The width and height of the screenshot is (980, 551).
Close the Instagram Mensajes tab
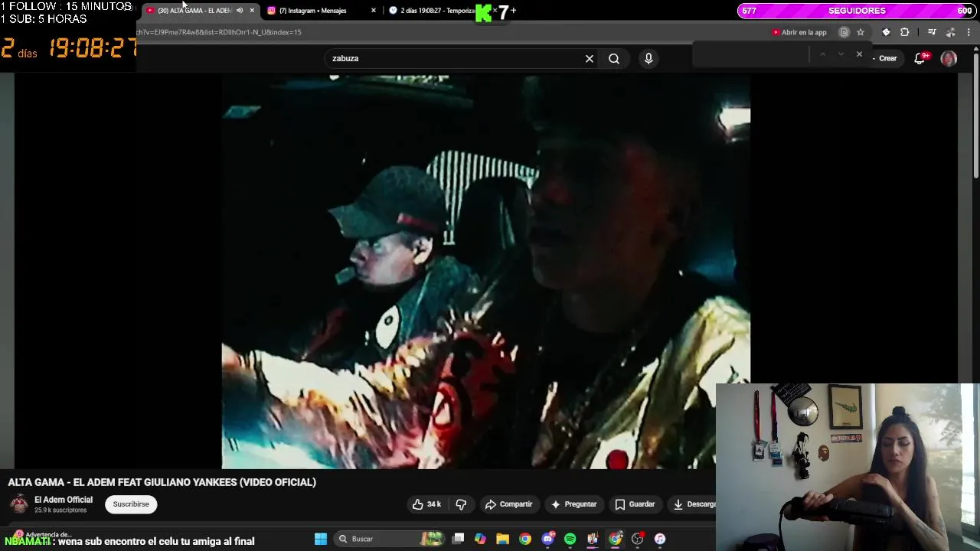[x=374, y=11]
